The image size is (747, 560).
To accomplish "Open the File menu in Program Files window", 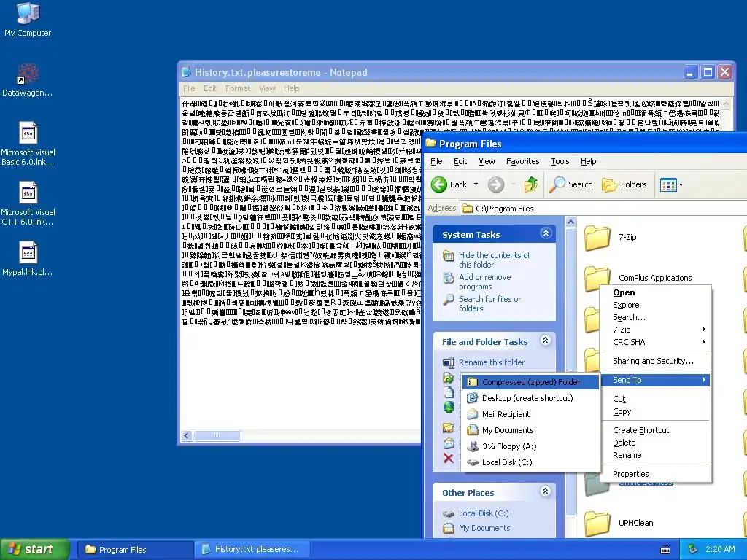I will point(436,161).
